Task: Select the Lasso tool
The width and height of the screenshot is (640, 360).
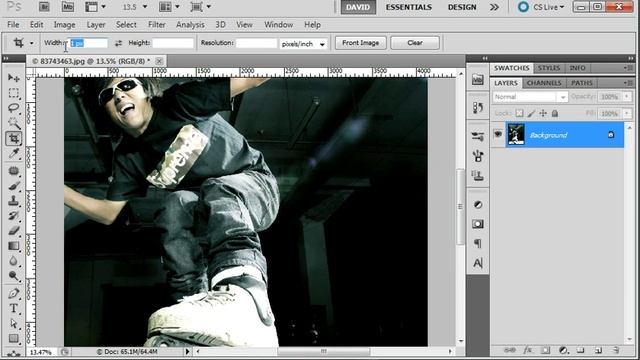Action: pos(13,108)
